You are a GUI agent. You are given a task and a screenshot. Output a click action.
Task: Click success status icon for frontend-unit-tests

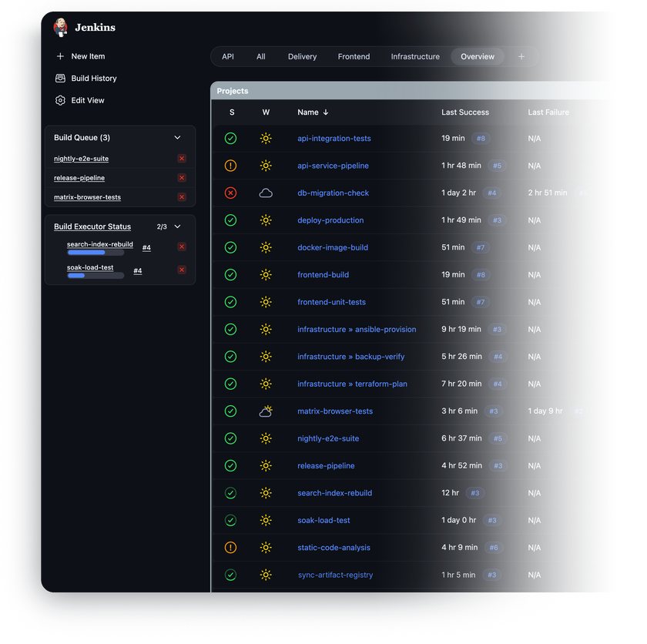230,302
